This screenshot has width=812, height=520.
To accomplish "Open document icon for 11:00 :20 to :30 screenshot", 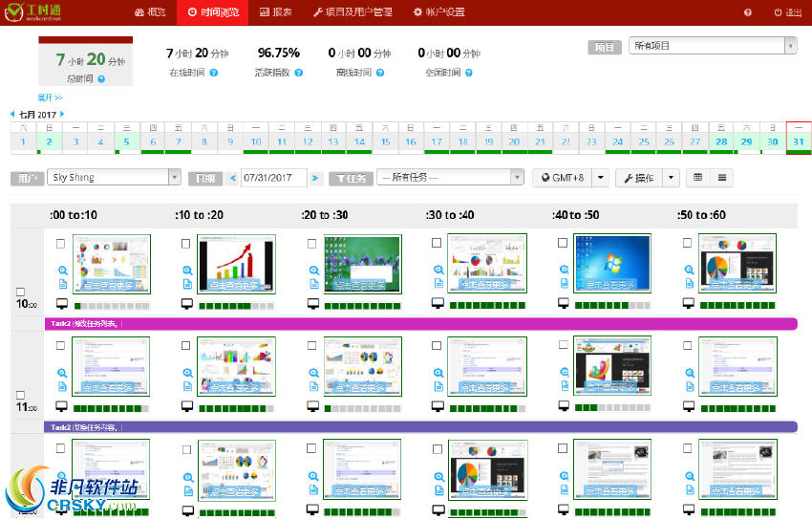I will pos(314,386).
